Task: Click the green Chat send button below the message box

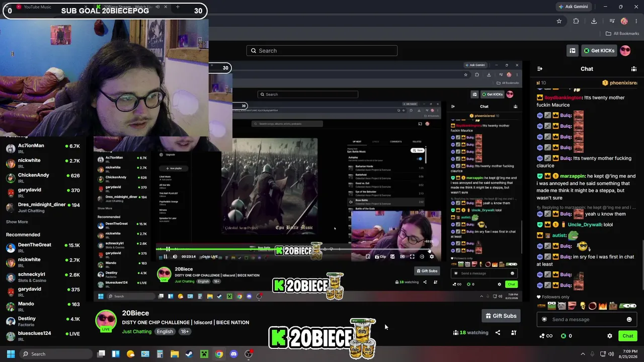Action: [x=627, y=336]
